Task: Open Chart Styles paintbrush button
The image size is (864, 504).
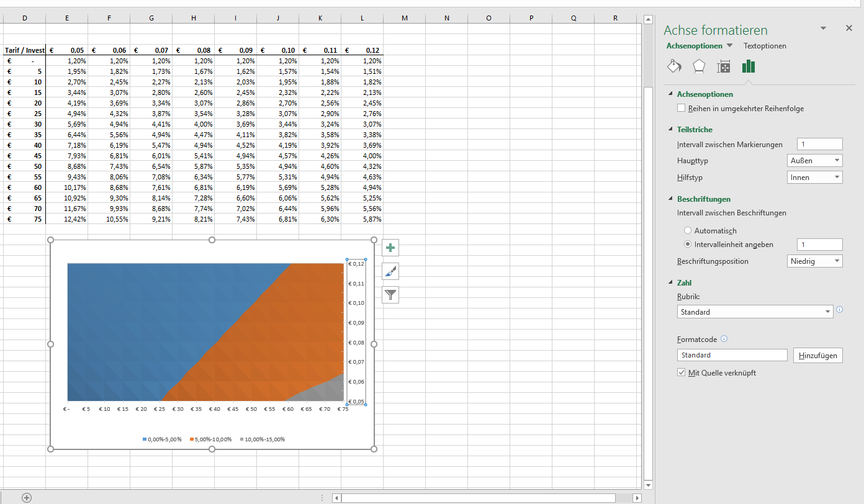Action: tap(390, 271)
